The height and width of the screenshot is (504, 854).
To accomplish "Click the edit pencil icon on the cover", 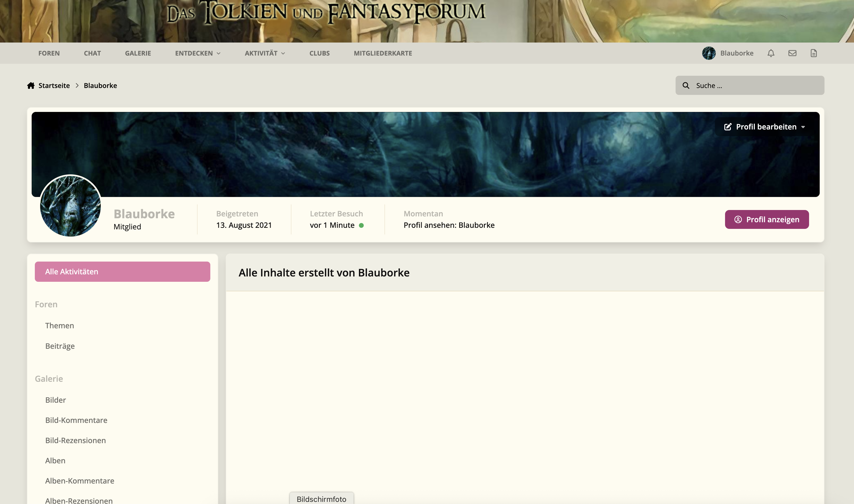I will click(728, 127).
